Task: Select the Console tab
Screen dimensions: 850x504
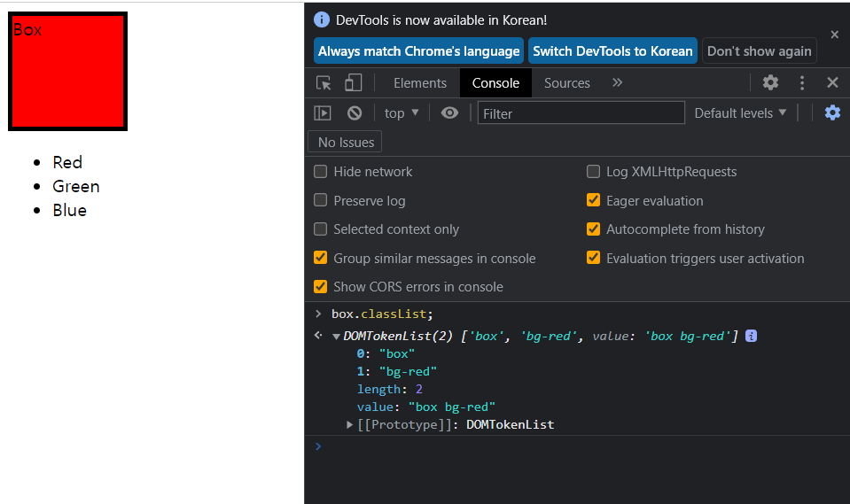Action: 495,83
